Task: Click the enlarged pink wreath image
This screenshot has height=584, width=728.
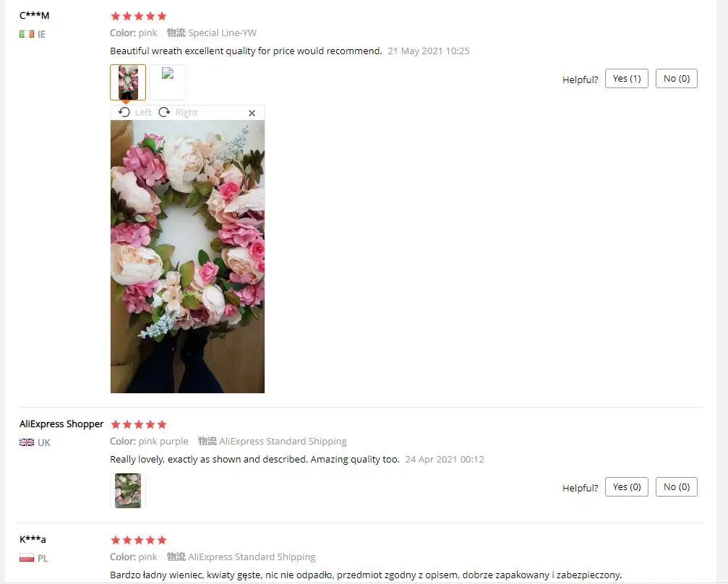Action: (187, 257)
